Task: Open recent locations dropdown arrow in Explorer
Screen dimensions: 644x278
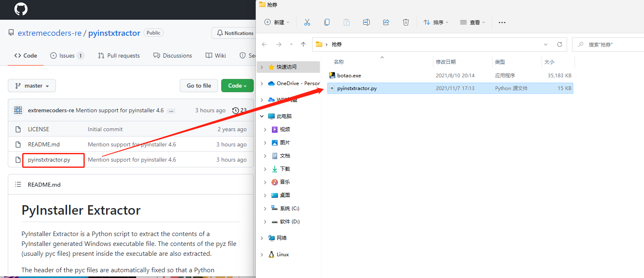Action: click(x=291, y=44)
